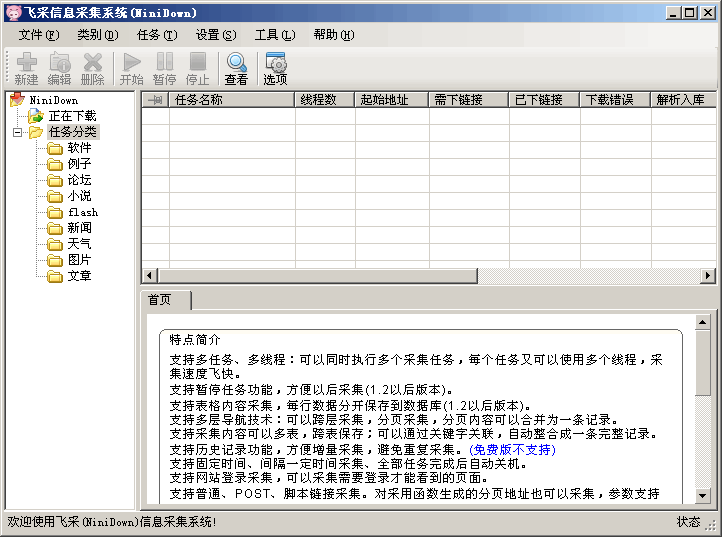Click the 起始地址 column header

point(392,99)
